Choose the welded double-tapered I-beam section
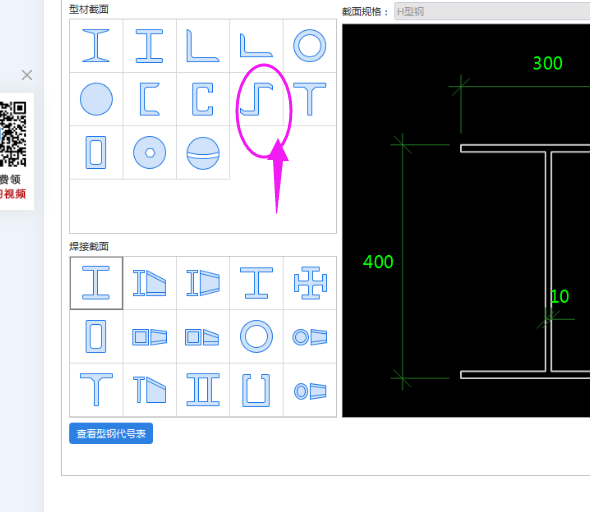Screen dimensions: 590x512 203,283
